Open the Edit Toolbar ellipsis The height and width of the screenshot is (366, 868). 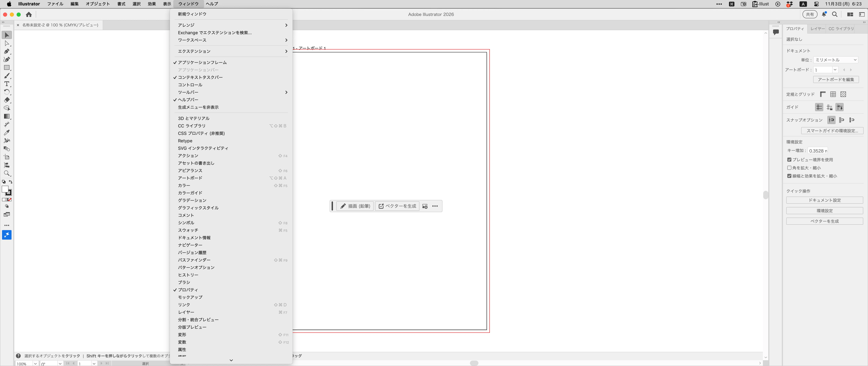pos(7,225)
